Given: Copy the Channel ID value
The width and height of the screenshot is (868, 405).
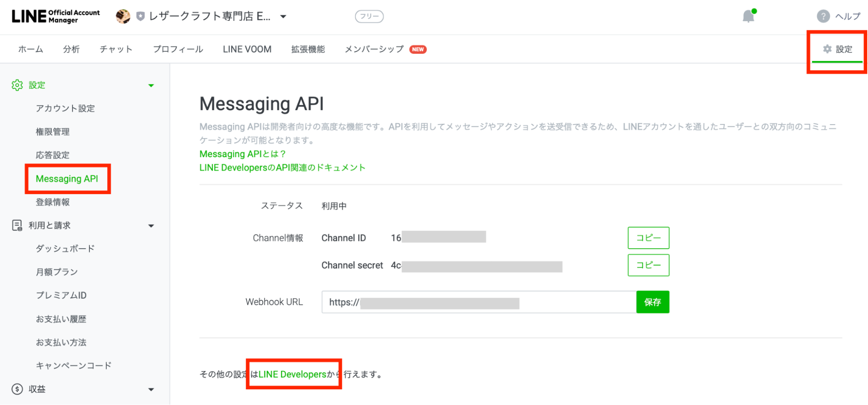Looking at the screenshot, I should 648,238.
